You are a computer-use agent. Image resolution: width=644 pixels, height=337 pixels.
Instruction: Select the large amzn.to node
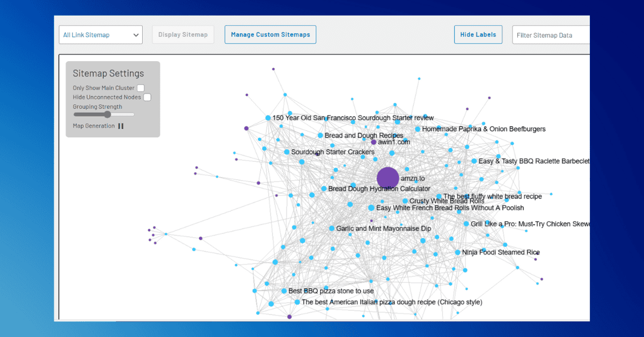pos(388,178)
